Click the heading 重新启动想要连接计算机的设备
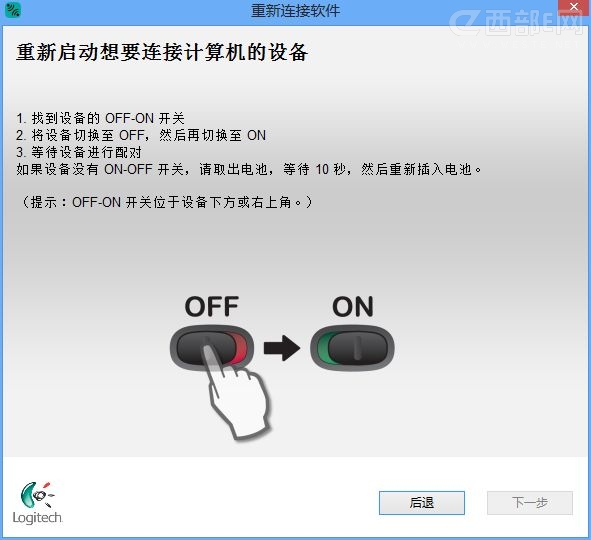Screen dimensions: 591x540 point(162,52)
